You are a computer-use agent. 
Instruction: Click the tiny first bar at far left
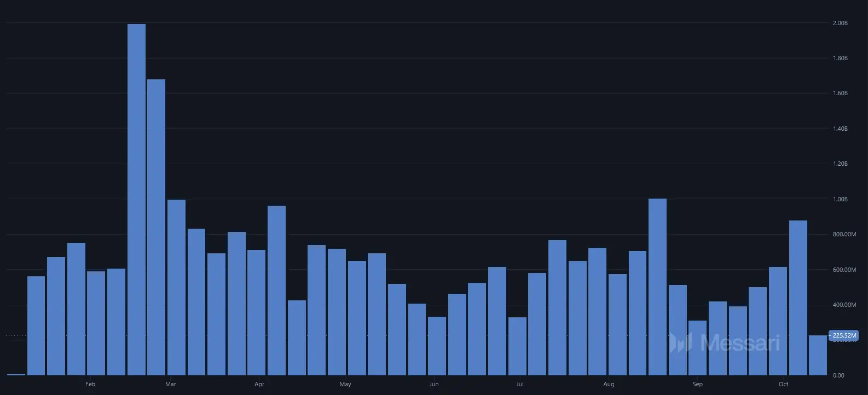[x=16, y=374]
